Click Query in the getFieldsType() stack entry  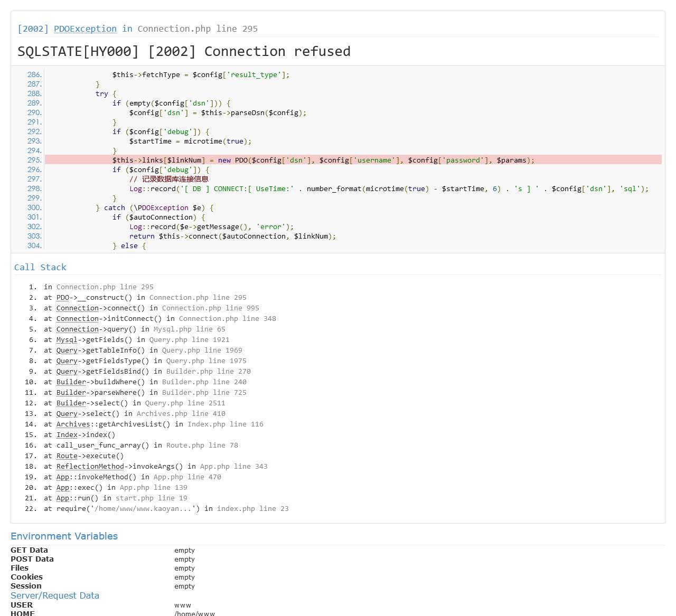click(67, 361)
